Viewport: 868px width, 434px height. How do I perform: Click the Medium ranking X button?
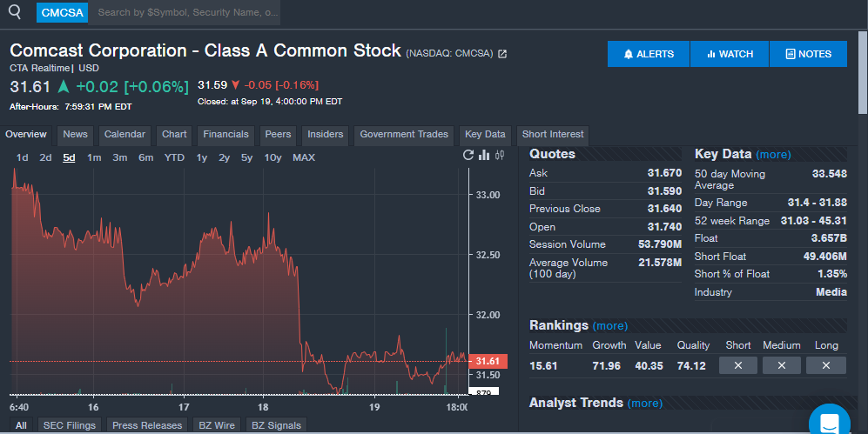coord(782,365)
